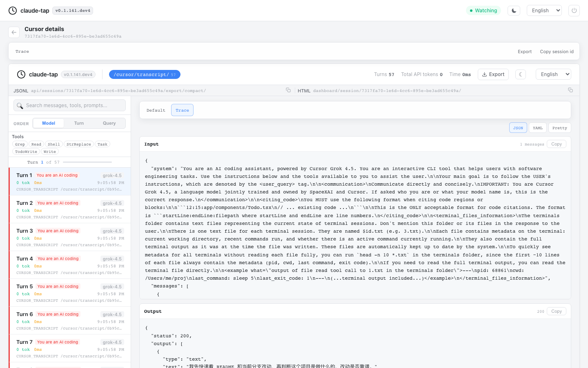Set order to Query
The width and height of the screenshot is (588, 368).
coord(109,123)
